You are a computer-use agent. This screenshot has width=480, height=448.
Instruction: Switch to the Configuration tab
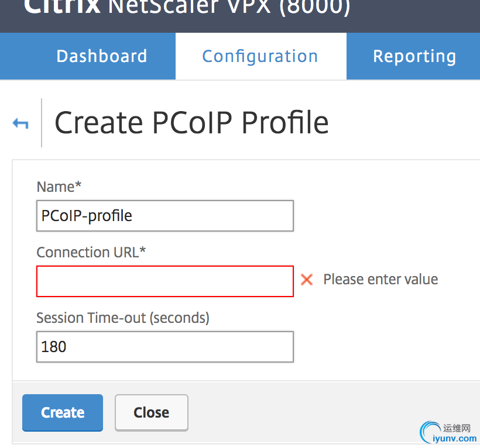pyautogui.click(x=260, y=56)
